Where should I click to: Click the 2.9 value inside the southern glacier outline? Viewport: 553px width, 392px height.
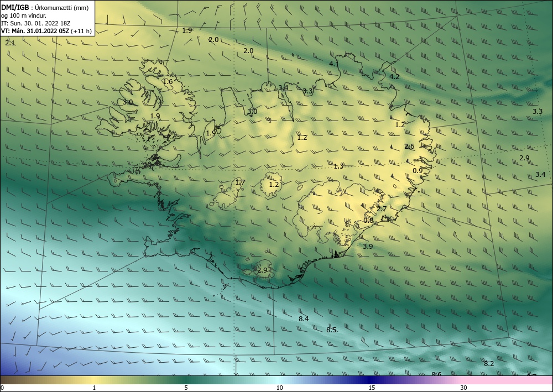point(262,270)
